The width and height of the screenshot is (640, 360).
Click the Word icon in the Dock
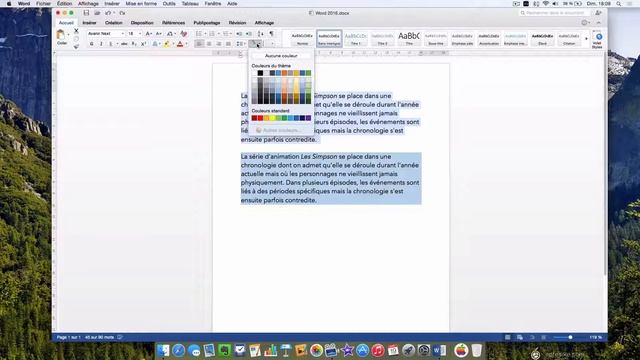click(x=439, y=350)
